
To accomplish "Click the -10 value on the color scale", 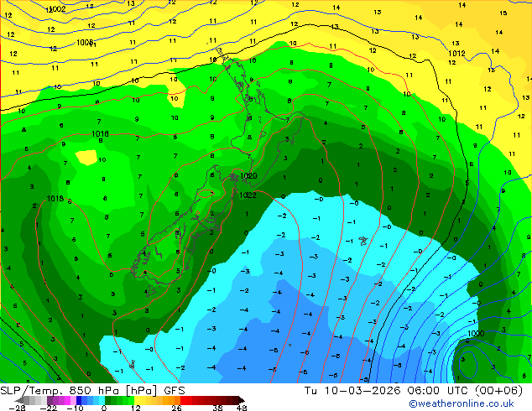I will (x=75, y=408).
